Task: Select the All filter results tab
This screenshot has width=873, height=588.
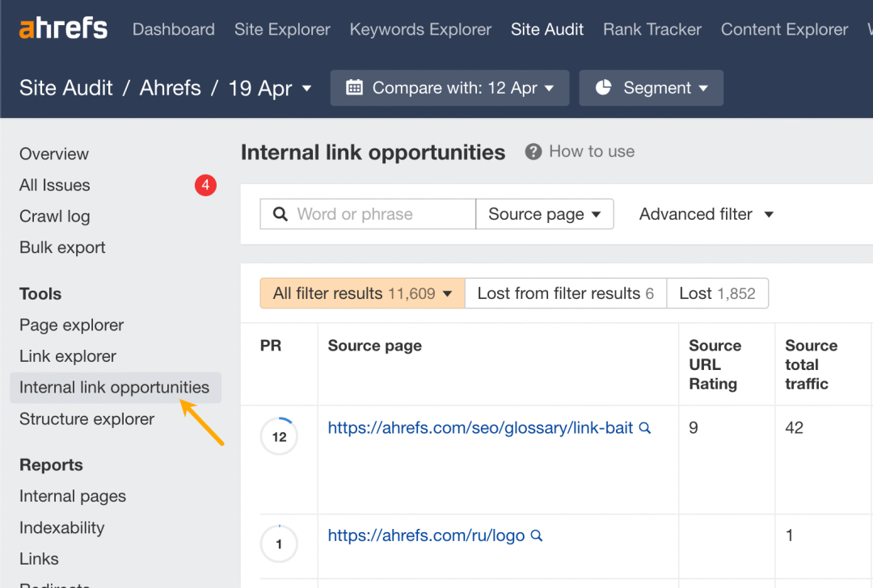Action: pyautogui.click(x=362, y=293)
